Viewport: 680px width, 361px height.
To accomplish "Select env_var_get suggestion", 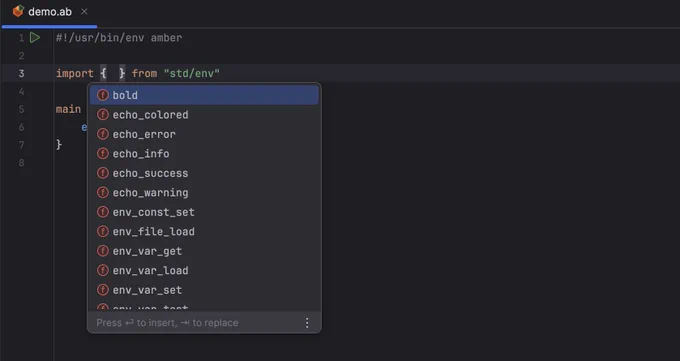I will tap(204, 251).
